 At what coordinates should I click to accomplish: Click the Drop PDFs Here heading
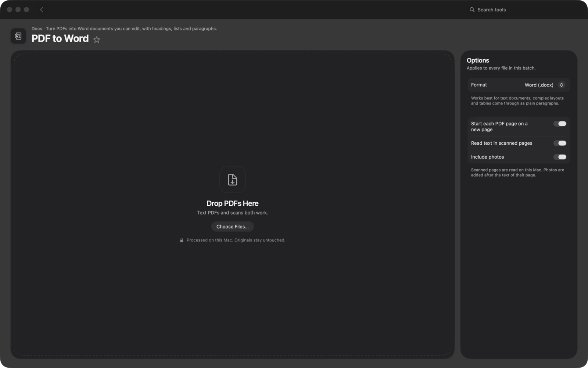click(x=233, y=203)
